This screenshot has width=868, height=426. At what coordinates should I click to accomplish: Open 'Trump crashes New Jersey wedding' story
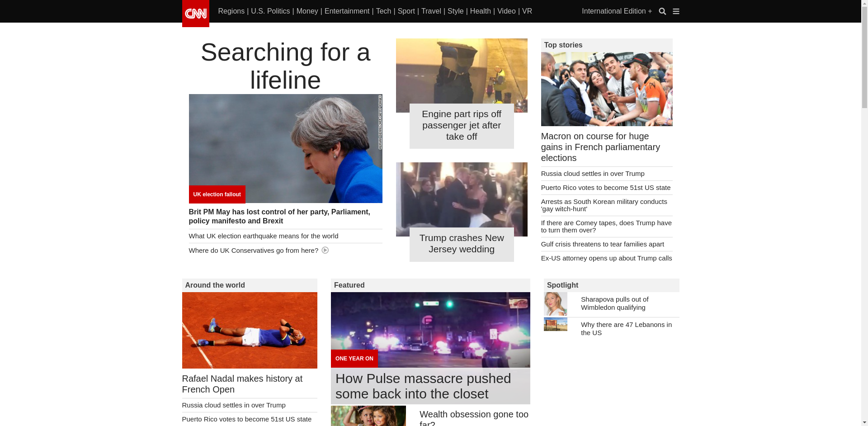[462, 244]
